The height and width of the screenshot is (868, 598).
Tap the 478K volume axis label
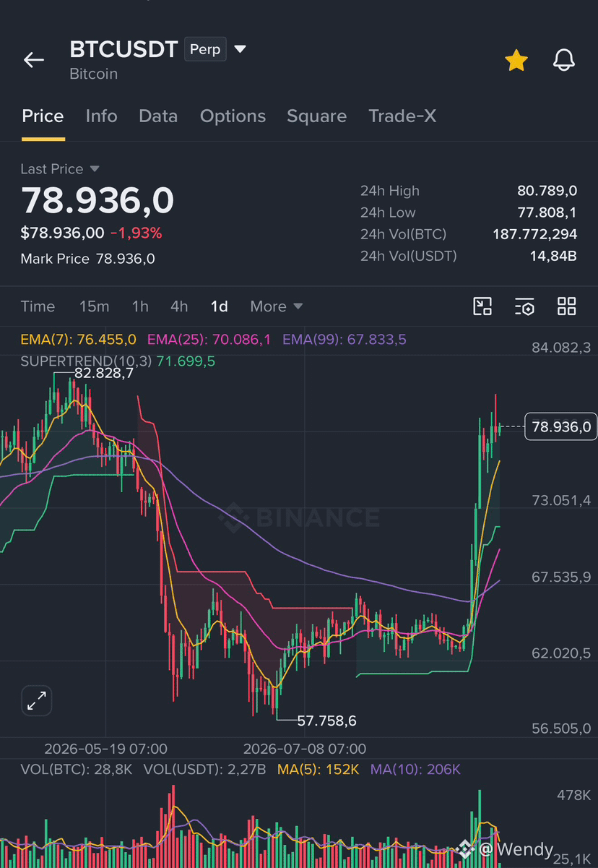[x=573, y=795]
